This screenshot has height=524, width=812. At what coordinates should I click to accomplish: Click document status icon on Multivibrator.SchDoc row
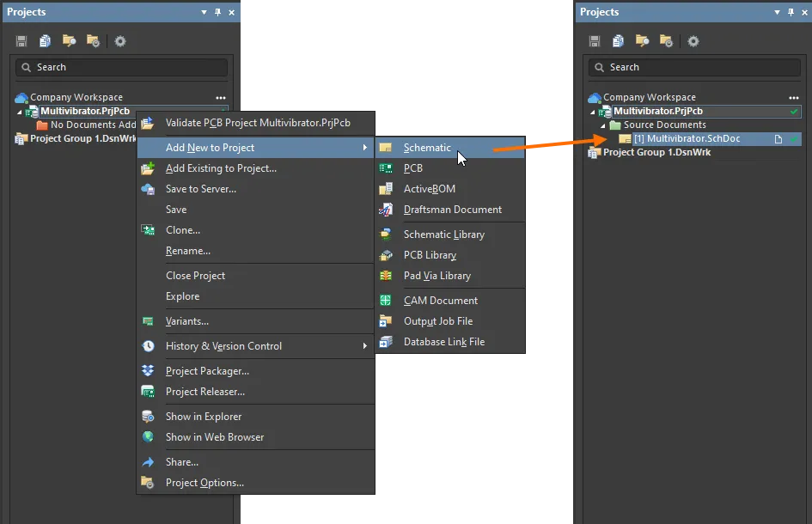tap(778, 139)
